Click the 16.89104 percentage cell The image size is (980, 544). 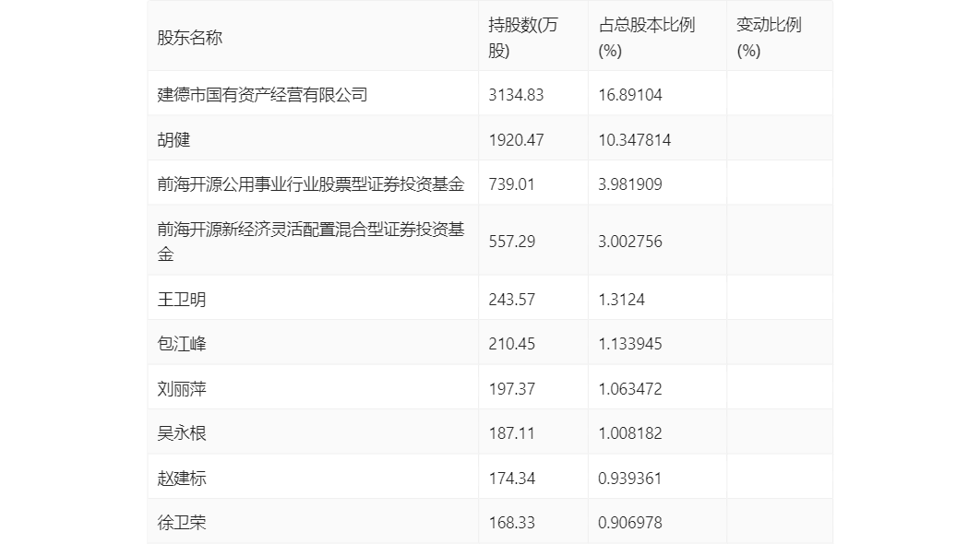point(630,95)
